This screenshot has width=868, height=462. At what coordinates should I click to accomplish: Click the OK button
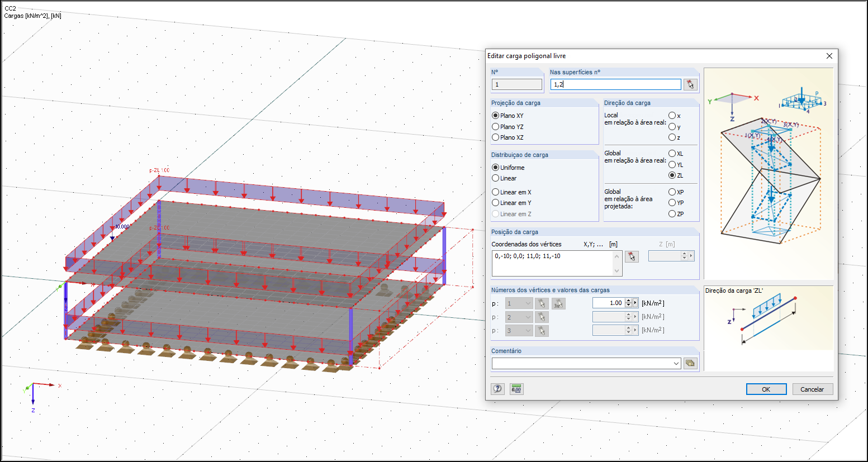click(x=766, y=389)
